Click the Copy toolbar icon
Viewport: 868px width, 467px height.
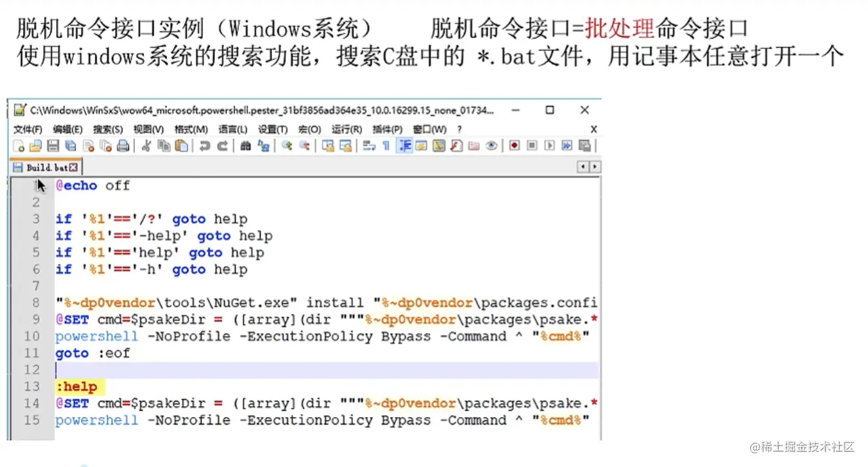click(x=164, y=146)
